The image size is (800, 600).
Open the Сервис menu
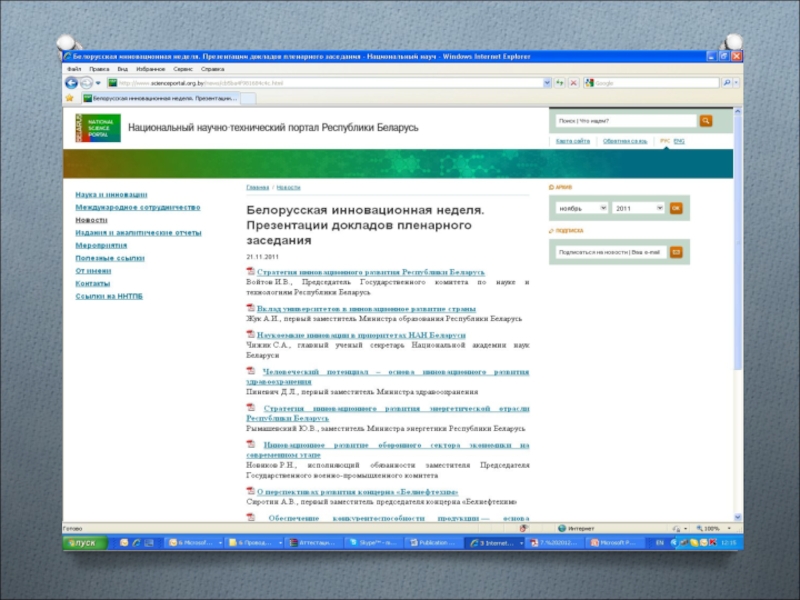(x=183, y=69)
